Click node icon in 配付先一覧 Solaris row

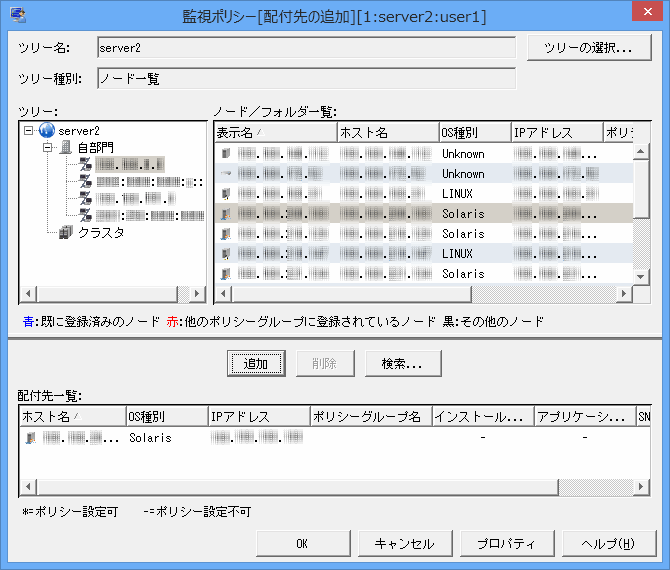coord(30,438)
